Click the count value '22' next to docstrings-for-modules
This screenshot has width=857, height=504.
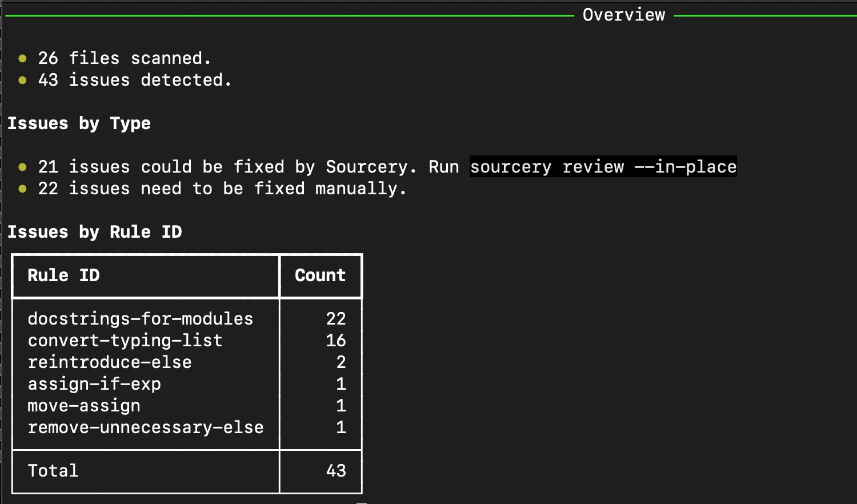pyautogui.click(x=336, y=319)
